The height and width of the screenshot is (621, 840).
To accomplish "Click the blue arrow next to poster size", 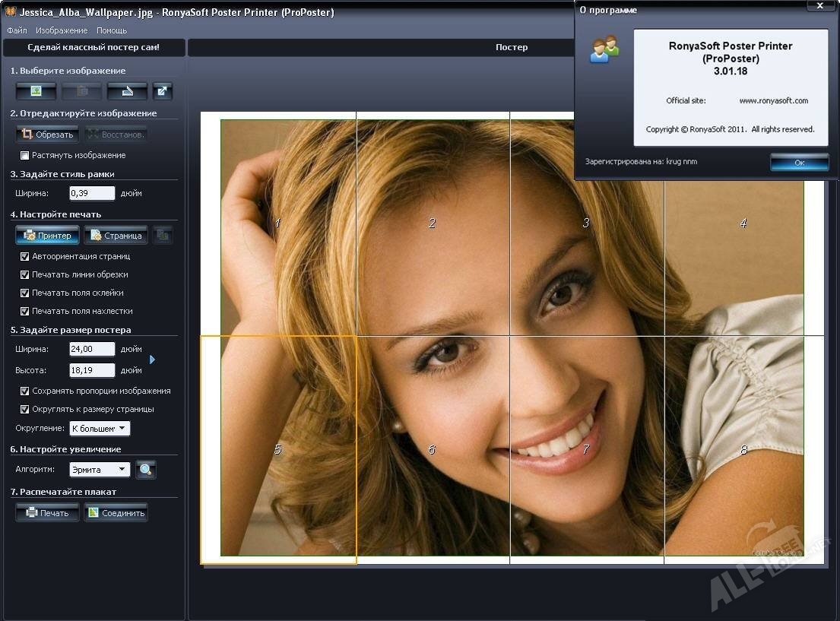I will click(152, 360).
